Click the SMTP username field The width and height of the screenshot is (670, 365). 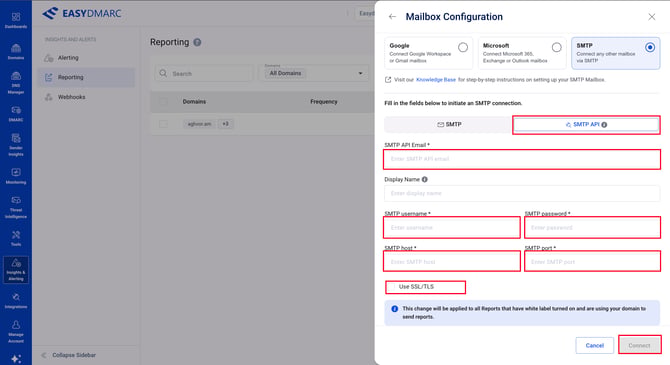coord(452,228)
